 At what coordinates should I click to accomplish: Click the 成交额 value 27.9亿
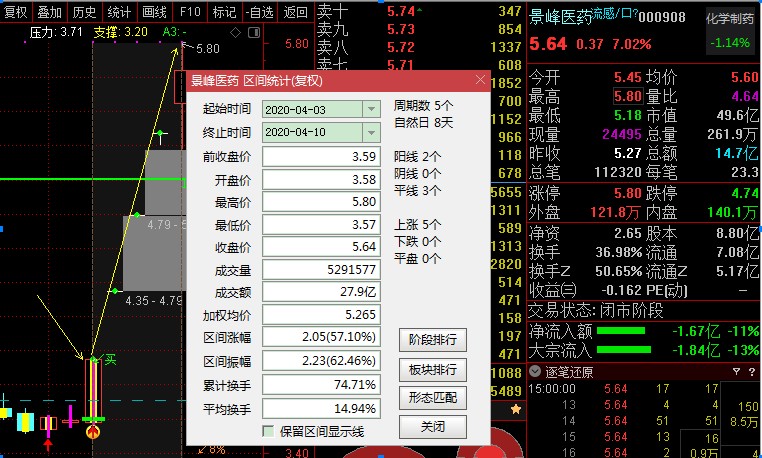pos(321,292)
